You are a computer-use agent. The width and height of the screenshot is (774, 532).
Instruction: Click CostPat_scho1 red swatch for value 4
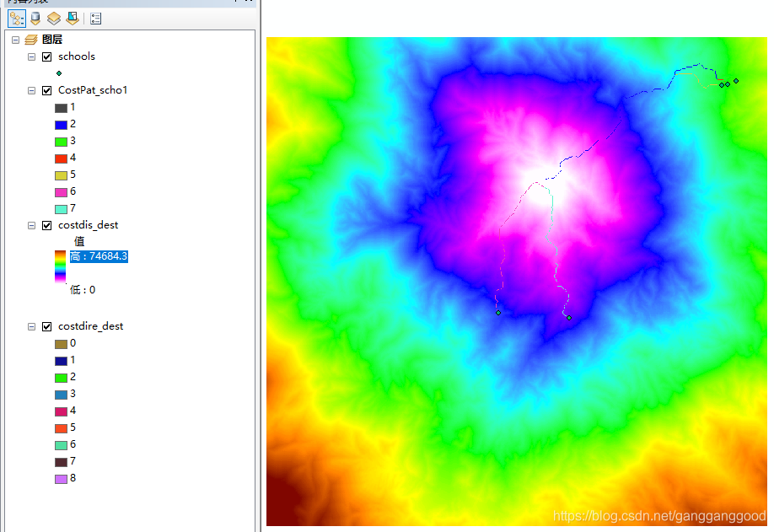(62, 159)
